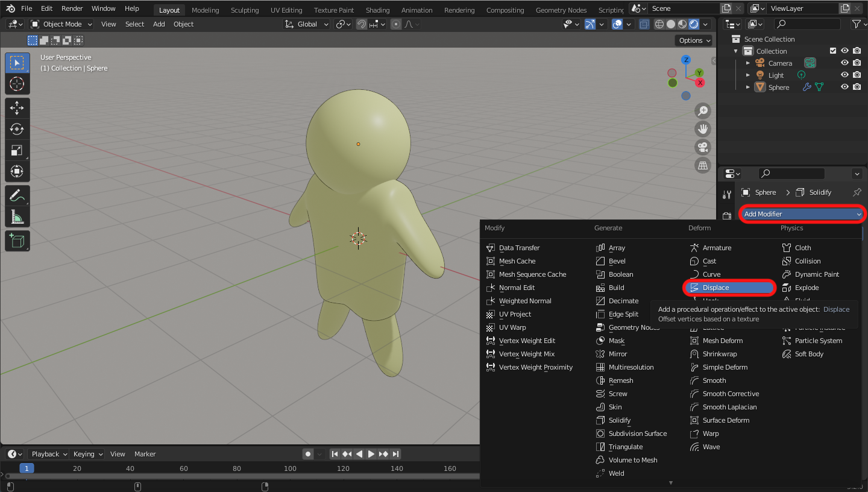Click the new scene duplicate icon
This screenshot has height=492, width=868.
pyautogui.click(x=726, y=8)
